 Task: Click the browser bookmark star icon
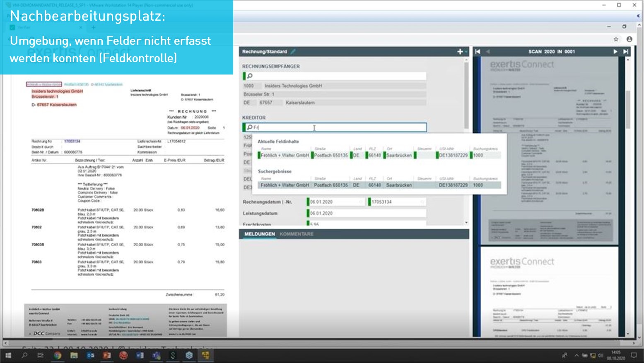[616, 39]
